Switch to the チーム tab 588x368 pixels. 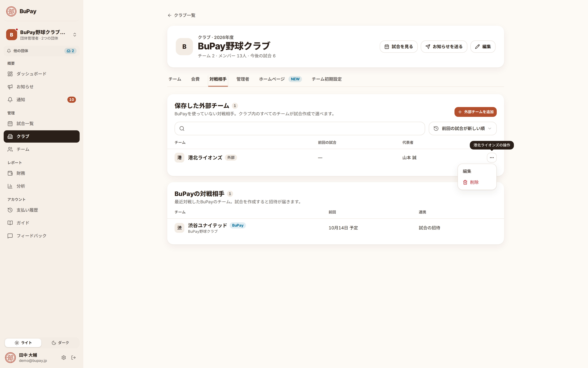pyautogui.click(x=175, y=79)
